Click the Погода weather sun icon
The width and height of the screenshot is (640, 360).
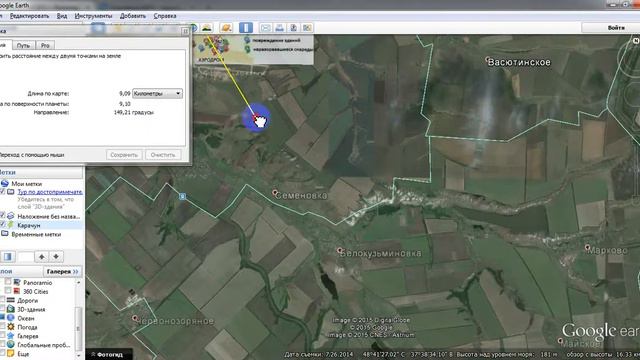(11, 327)
